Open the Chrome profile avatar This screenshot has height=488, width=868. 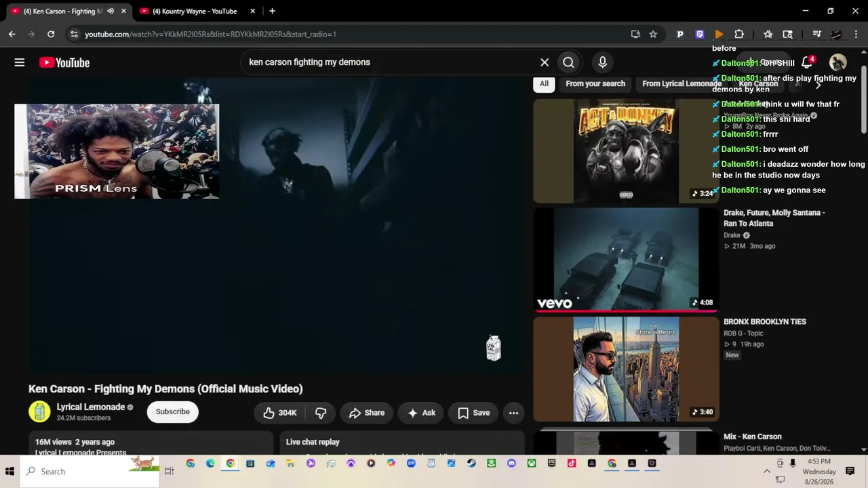837,34
